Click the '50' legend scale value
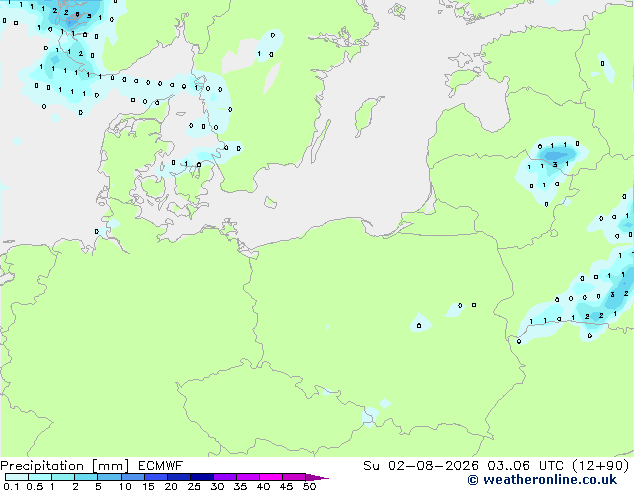The image size is (634, 490). (x=309, y=486)
